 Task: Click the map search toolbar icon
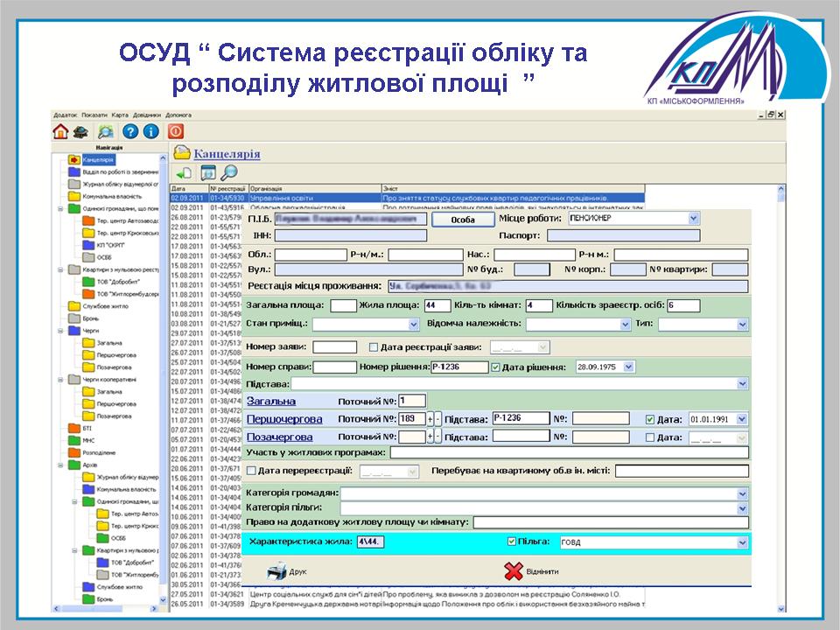(106, 131)
